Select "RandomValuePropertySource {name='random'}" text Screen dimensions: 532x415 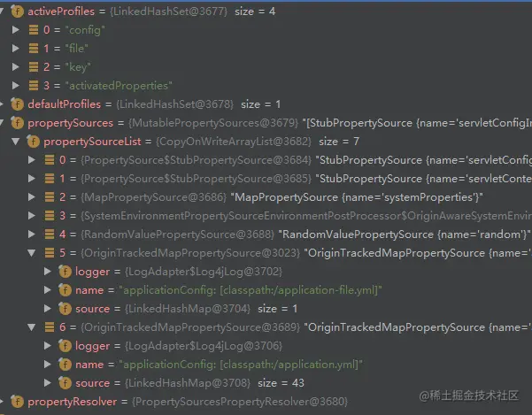(404, 234)
